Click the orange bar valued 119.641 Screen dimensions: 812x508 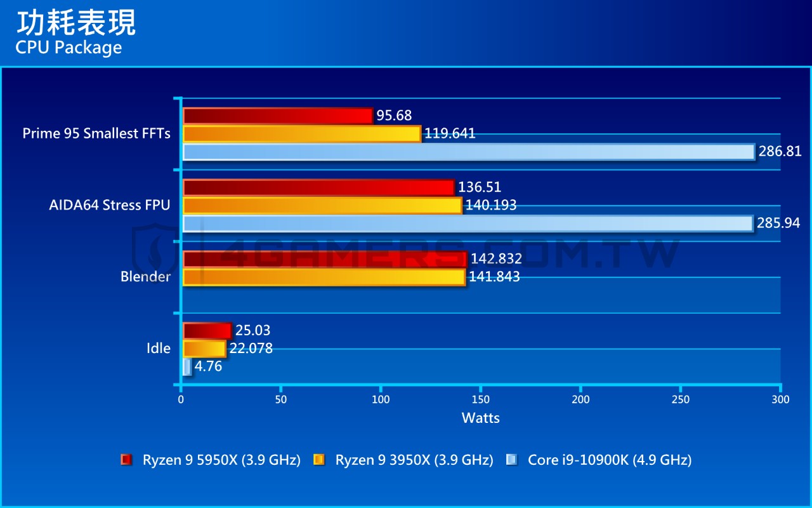[x=302, y=133]
